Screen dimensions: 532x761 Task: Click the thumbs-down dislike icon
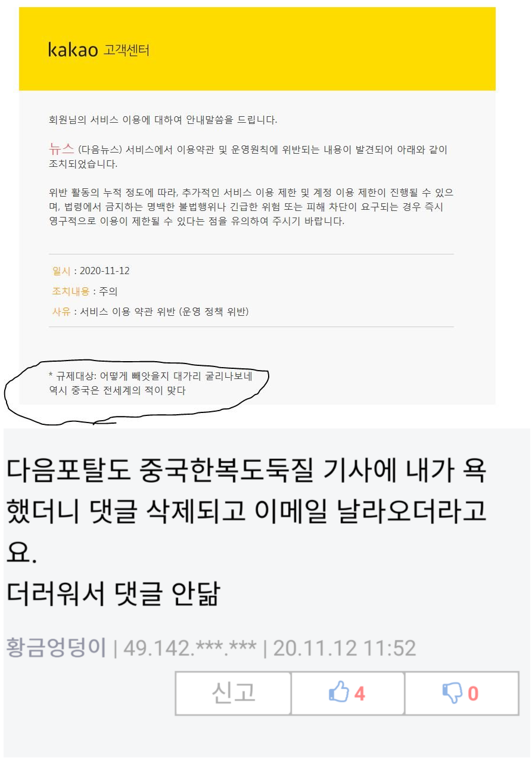[x=452, y=694]
